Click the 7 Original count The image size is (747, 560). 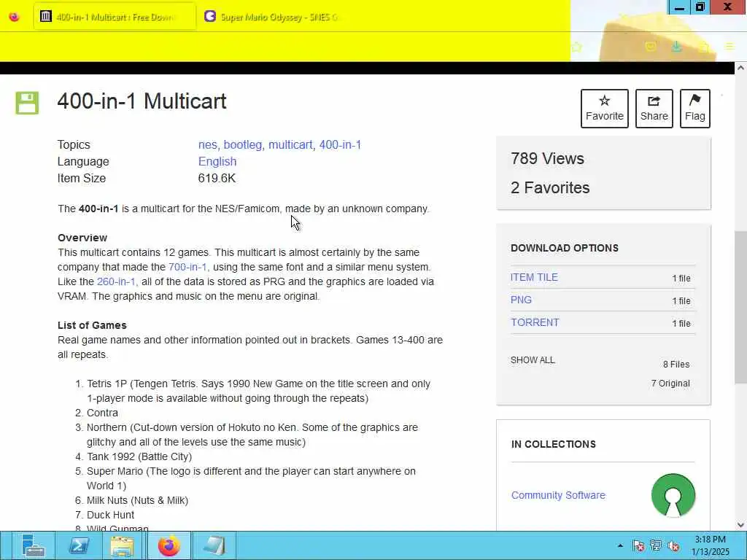(x=670, y=384)
